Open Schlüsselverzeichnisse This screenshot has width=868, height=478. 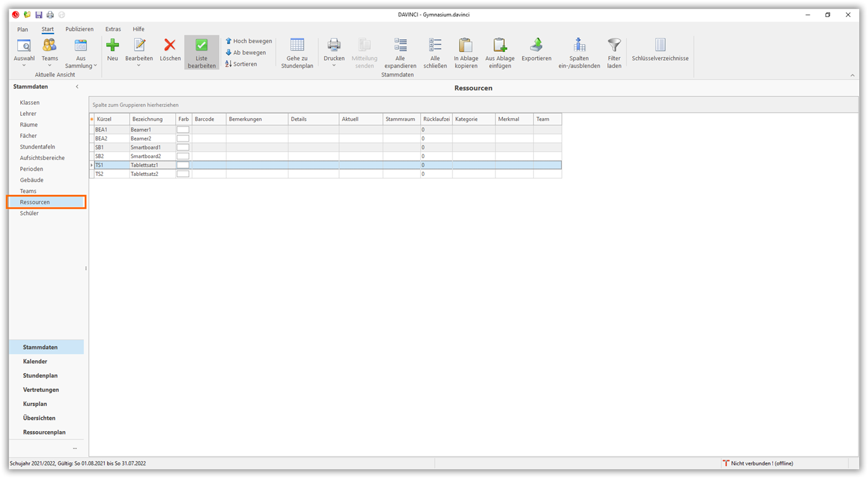(x=660, y=52)
